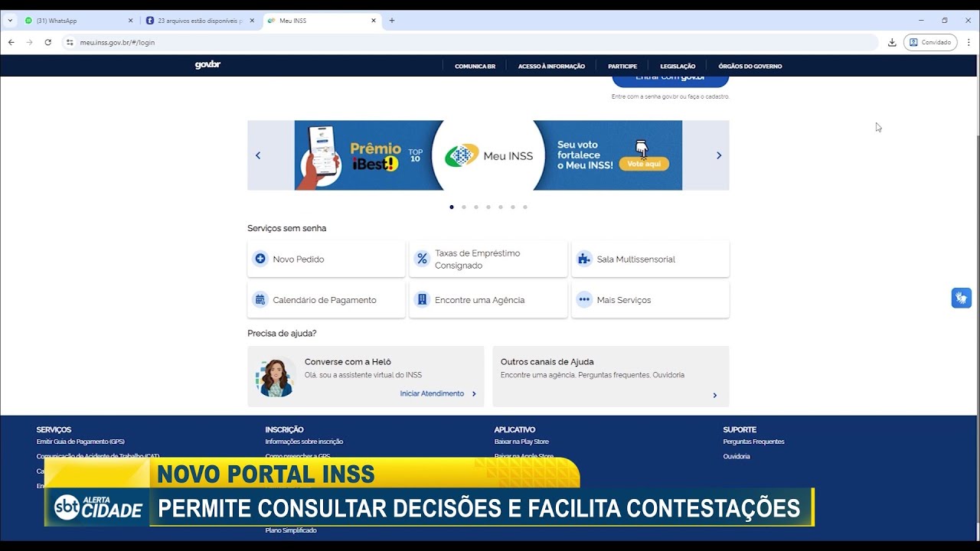The width and height of the screenshot is (980, 551).
Task: Click the calendar icon for Calendário de Pagamento
Action: 260,300
